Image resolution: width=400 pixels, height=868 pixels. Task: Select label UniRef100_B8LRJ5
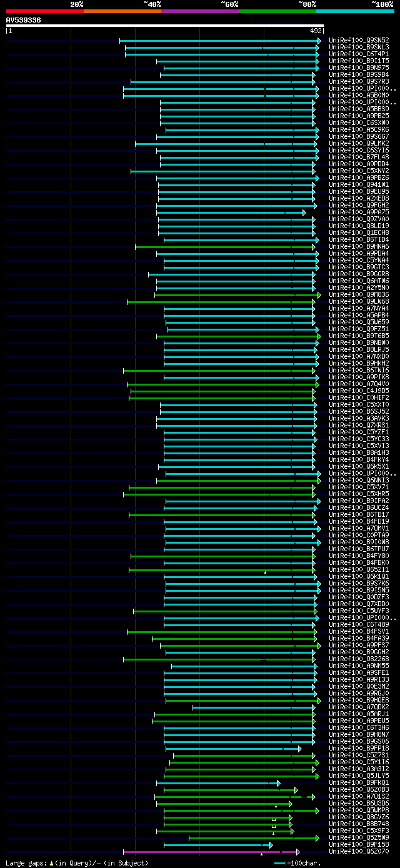click(x=359, y=349)
